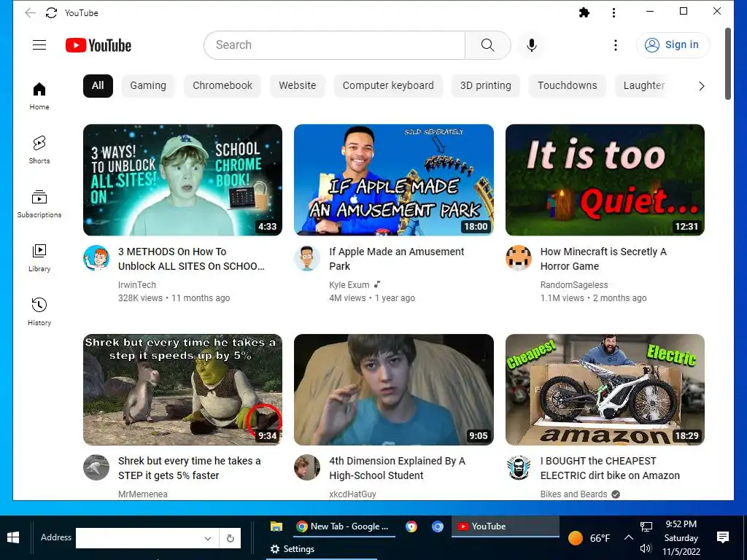Image resolution: width=747 pixels, height=560 pixels.
Task: Open 'If Apple Made an Amusement Park' title
Action: 396,259
